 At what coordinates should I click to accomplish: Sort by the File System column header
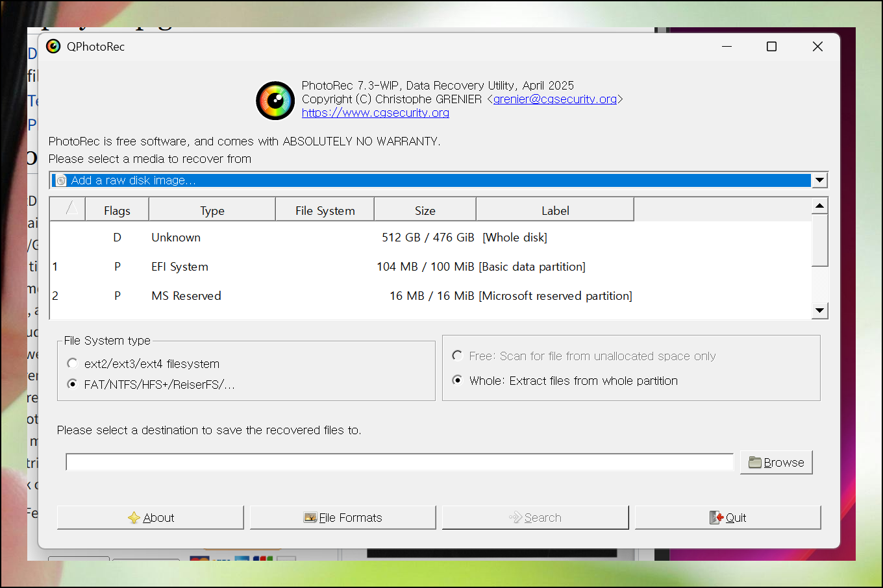click(x=325, y=210)
